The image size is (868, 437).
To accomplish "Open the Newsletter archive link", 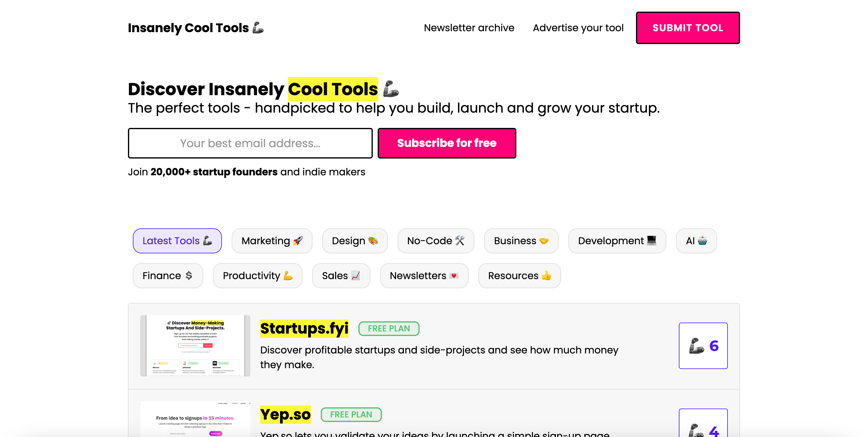I will (x=469, y=28).
